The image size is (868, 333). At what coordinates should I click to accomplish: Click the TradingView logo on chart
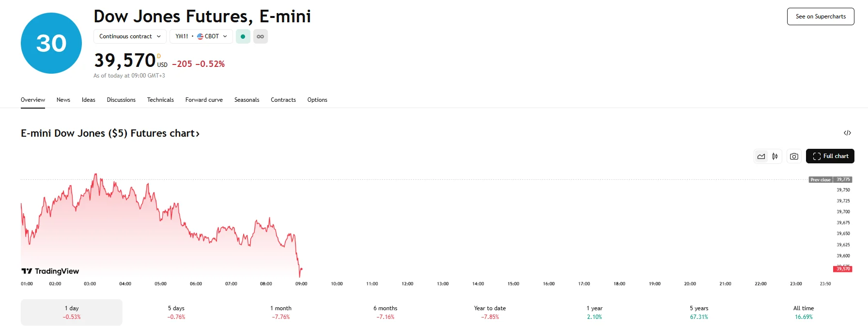50,271
